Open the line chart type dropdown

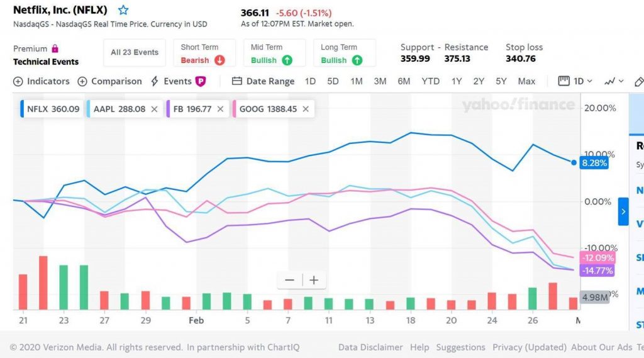614,81
